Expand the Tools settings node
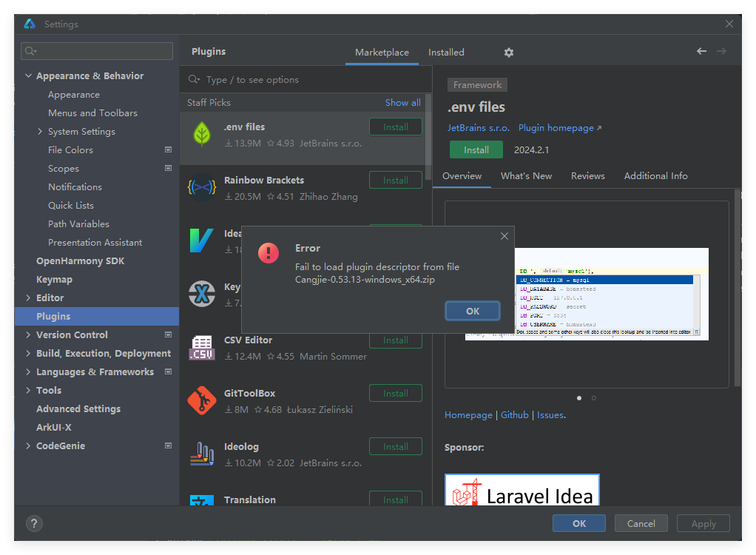756x555 pixels. coord(28,390)
